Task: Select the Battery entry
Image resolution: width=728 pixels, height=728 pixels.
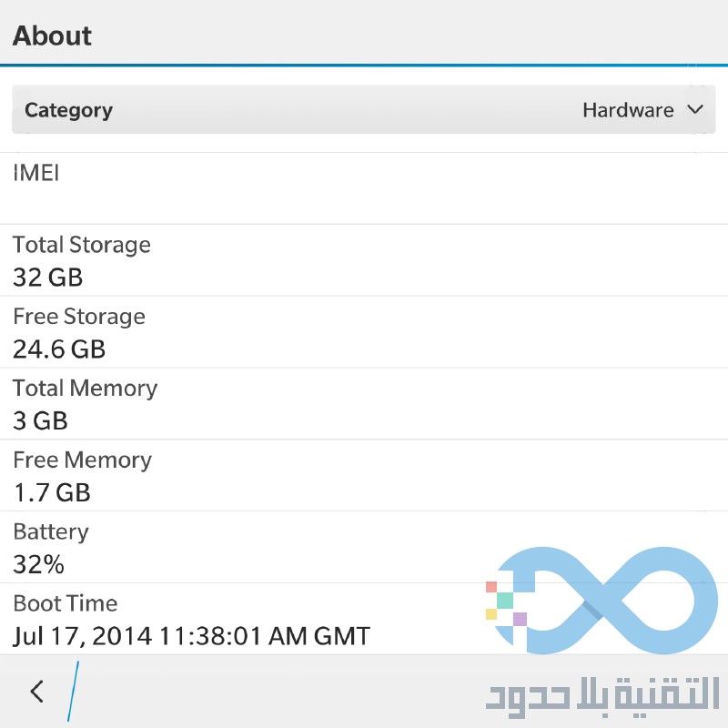Action: pyautogui.click(x=364, y=547)
